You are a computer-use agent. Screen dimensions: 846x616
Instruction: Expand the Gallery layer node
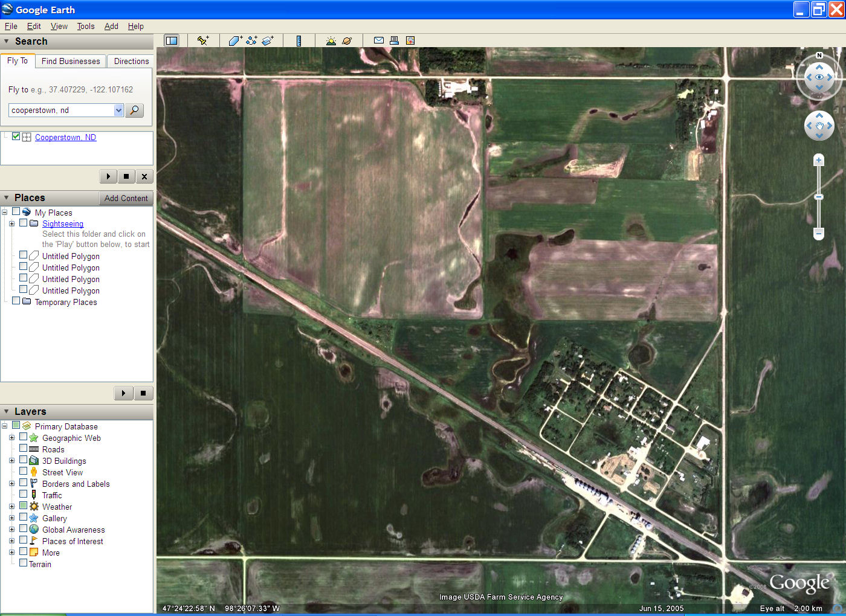[11, 518]
